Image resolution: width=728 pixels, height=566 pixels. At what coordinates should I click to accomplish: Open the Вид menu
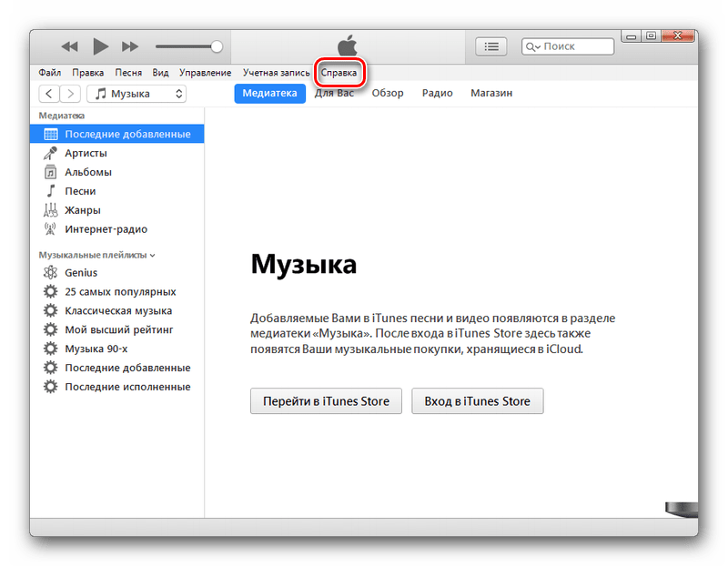pos(160,73)
